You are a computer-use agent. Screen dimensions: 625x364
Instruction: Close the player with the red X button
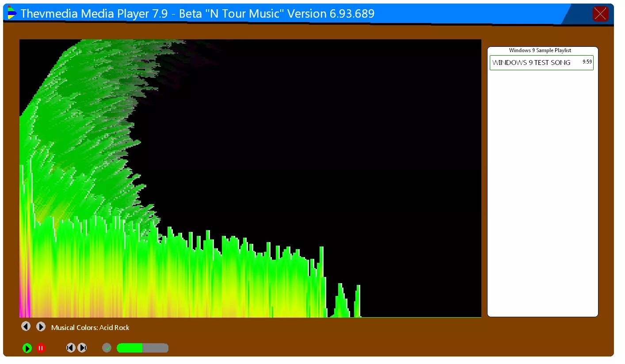(600, 14)
